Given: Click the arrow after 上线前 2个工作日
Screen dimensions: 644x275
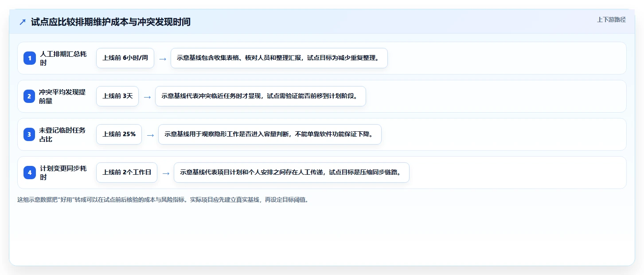Looking at the screenshot, I should [x=166, y=173].
